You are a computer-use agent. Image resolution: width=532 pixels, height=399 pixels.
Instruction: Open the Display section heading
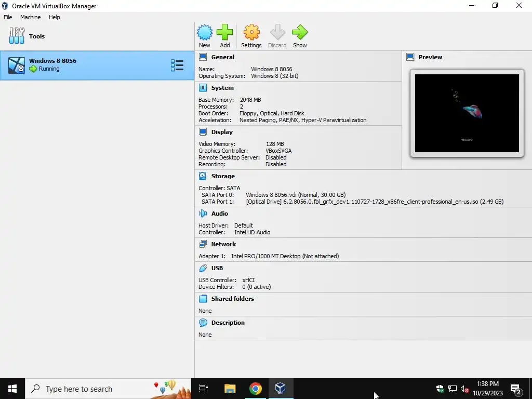tap(222, 132)
